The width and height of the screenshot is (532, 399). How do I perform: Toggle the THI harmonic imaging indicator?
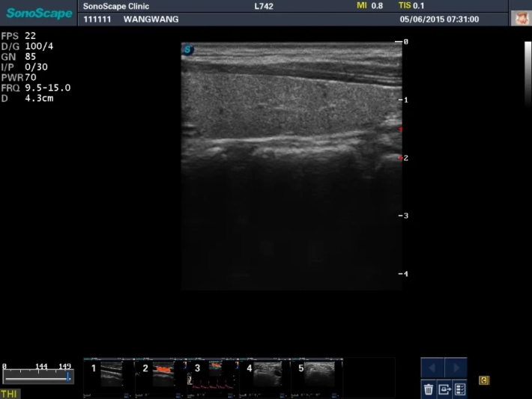coord(10,394)
